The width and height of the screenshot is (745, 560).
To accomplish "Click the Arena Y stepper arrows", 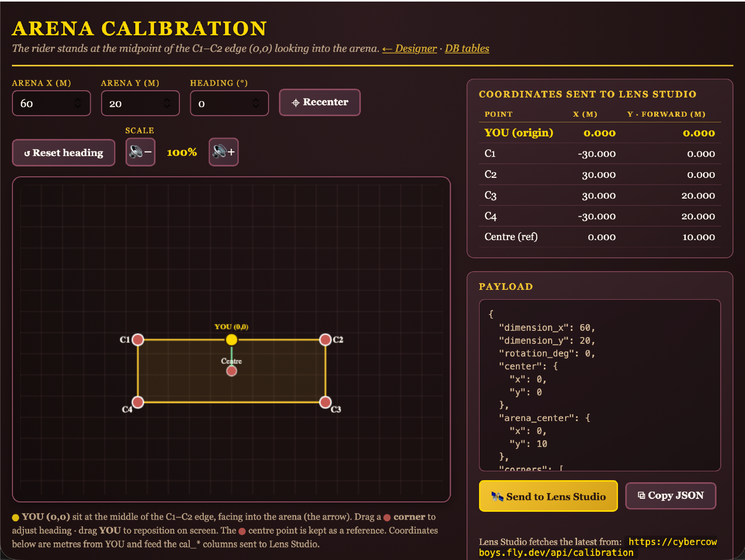I will point(167,103).
